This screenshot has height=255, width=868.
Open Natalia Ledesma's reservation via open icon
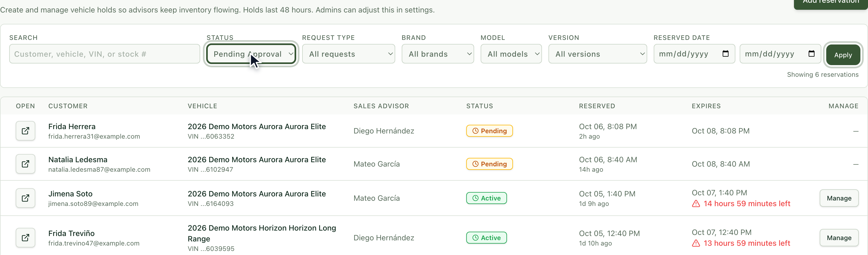pyautogui.click(x=25, y=164)
